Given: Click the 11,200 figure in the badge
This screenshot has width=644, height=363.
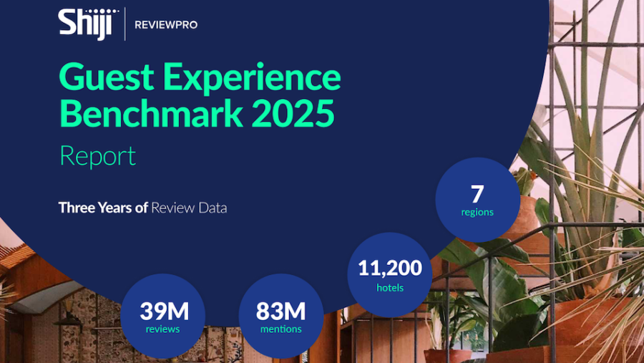Looking at the screenshot, I should pos(390,268).
